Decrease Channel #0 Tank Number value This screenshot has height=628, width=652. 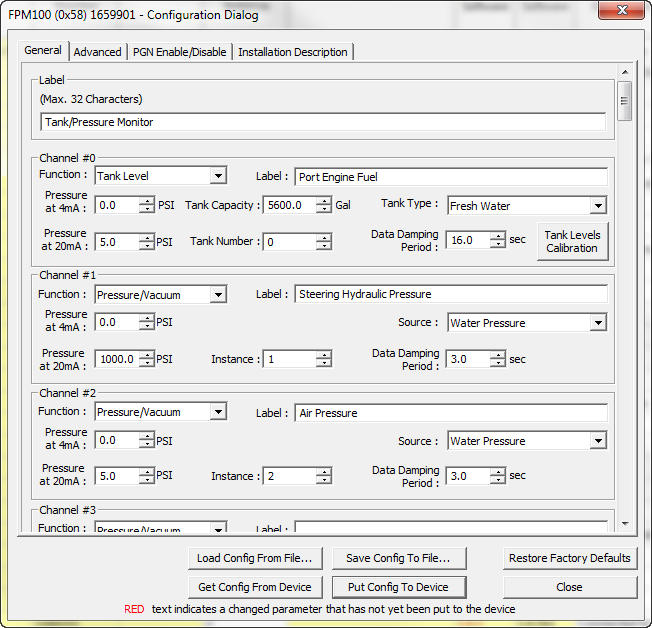(x=324, y=246)
